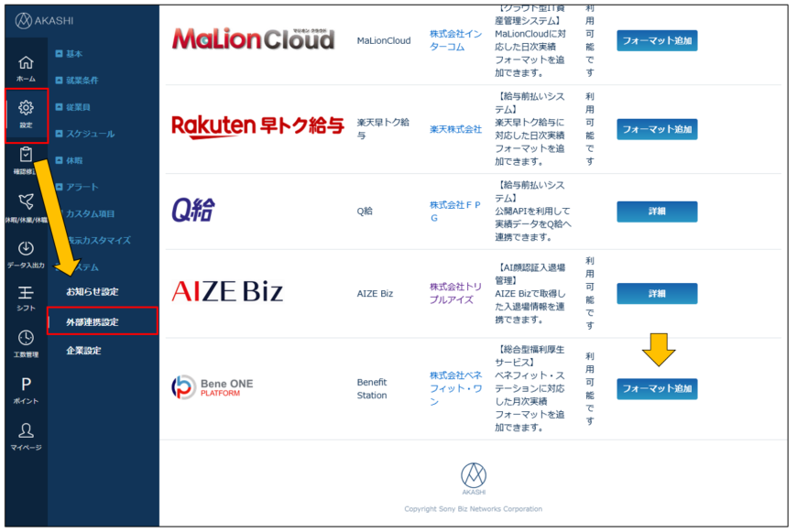Click the Copyright Sony Biz Networks text

pyautogui.click(x=474, y=508)
